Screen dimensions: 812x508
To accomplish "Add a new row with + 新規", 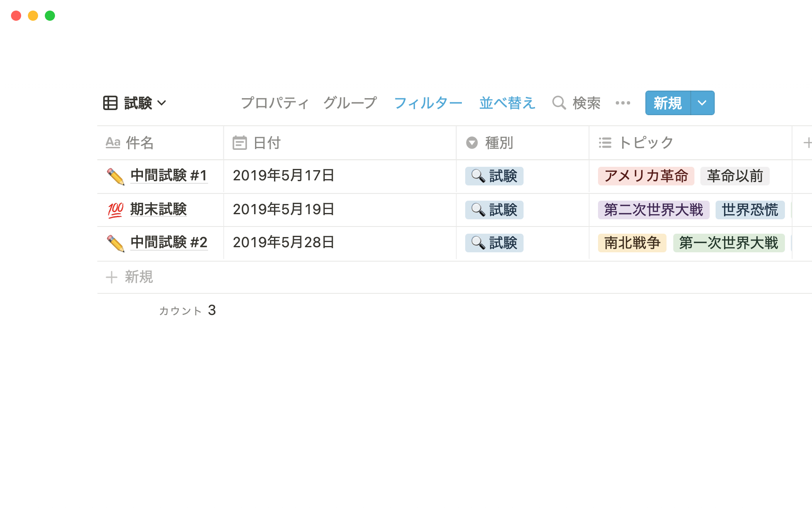I will 130,277.
